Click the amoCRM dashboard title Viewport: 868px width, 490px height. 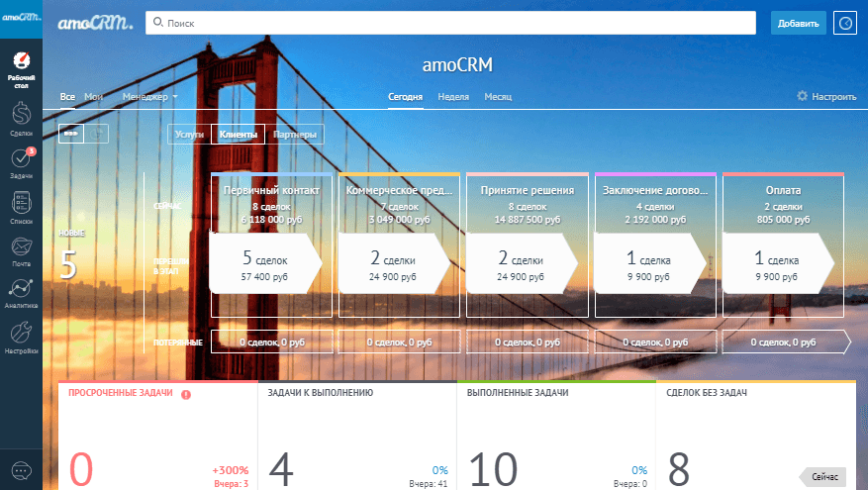[x=457, y=64]
